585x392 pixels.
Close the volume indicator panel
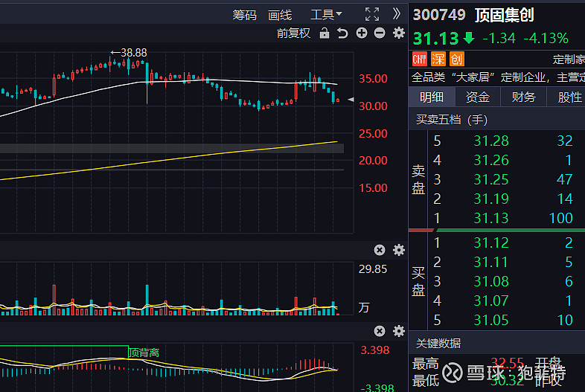pos(380,250)
